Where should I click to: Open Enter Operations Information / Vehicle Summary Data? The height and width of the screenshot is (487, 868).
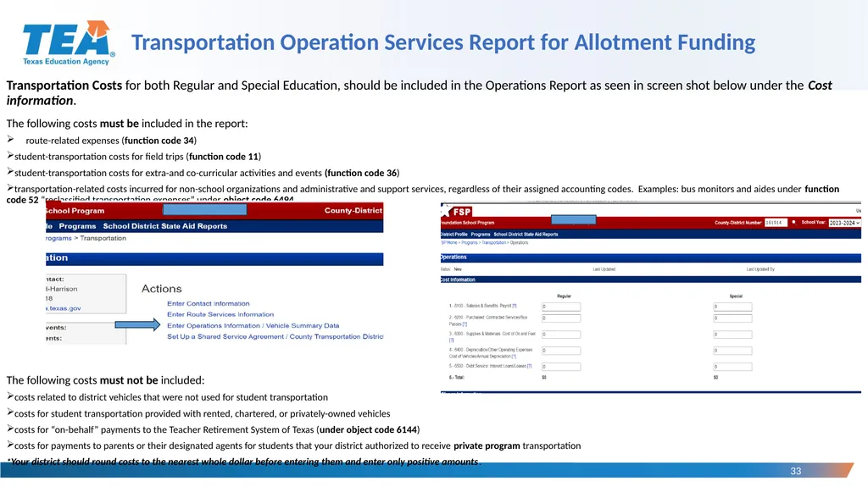[x=253, y=325]
